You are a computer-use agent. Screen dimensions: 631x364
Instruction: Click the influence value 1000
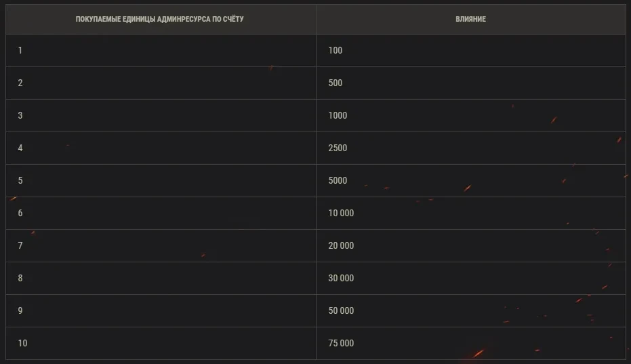pos(338,115)
